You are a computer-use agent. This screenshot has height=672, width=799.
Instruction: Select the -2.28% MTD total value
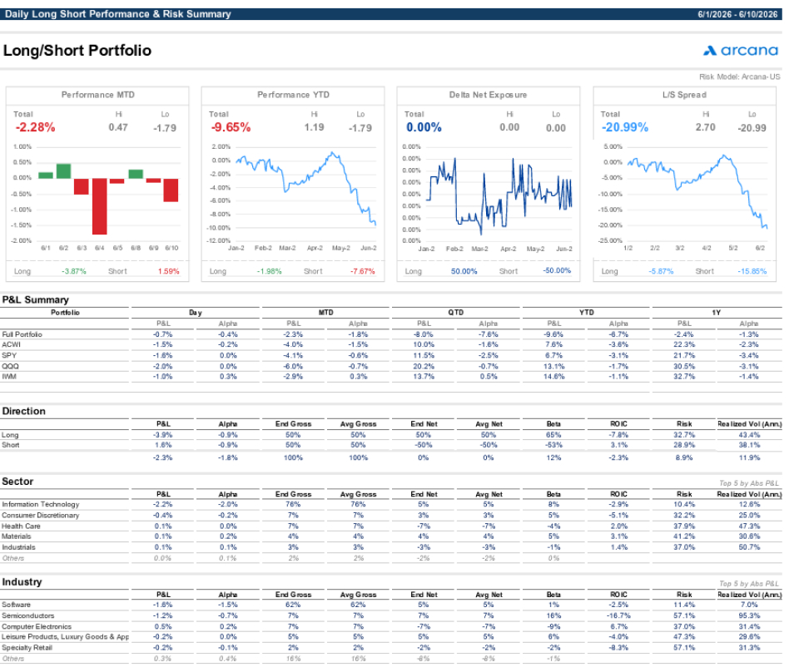click(35, 127)
